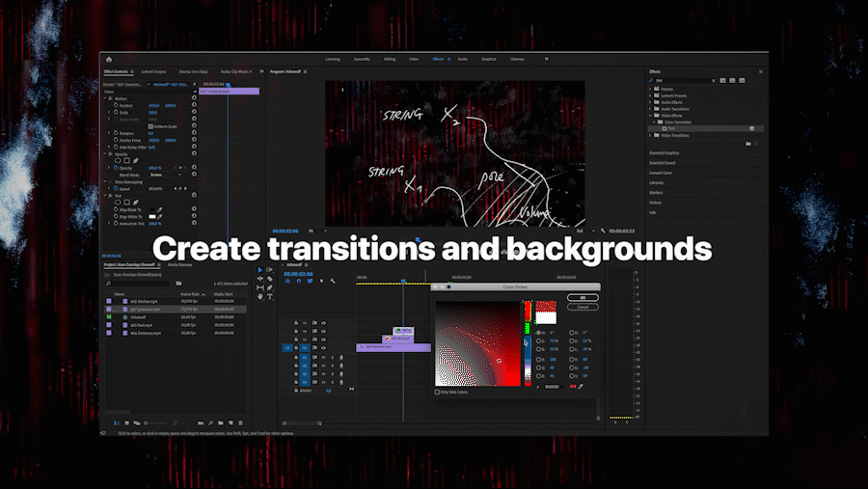Click the Home icon in the top bar
Screen dimensions: 868x489
click(x=109, y=59)
